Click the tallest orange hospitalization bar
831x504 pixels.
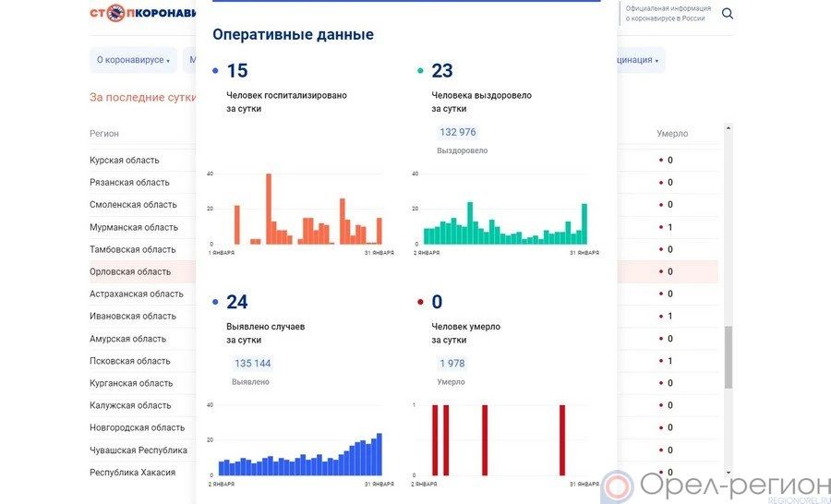pyautogui.click(x=269, y=210)
